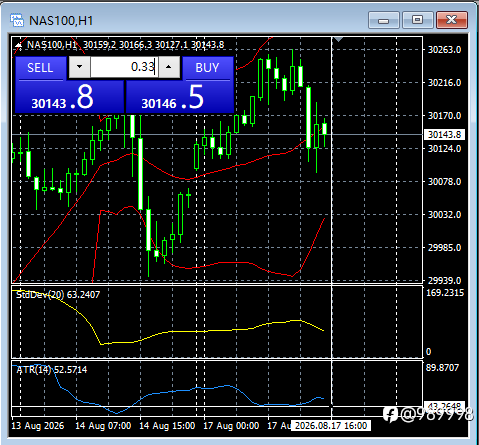Click the lot volume field showing 0.33

click(x=124, y=67)
